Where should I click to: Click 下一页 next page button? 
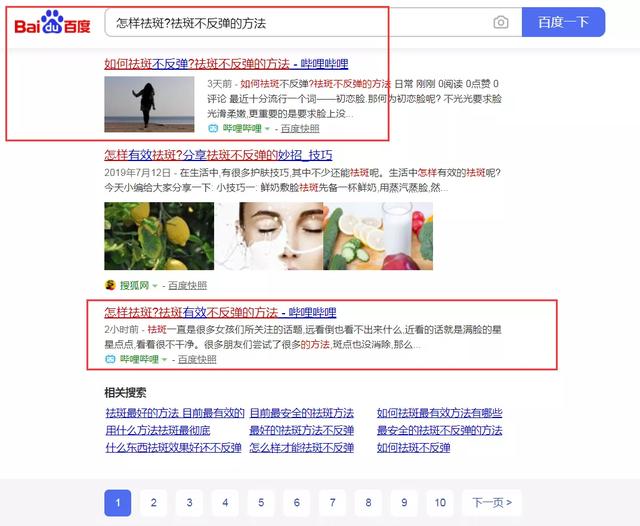492,502
